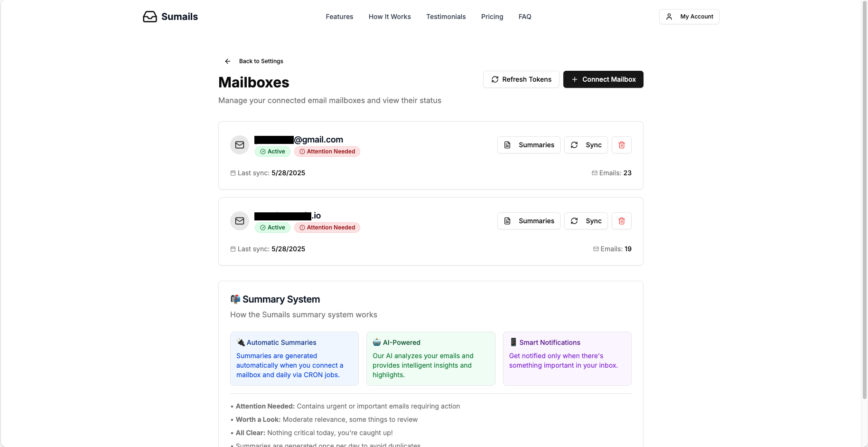Click the Active badge on the .io mailbox
The width and height of the screenshot is (868, 447).
coord(272,228)
